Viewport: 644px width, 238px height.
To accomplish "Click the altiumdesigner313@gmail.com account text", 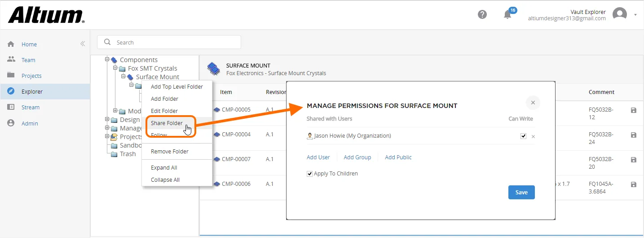I will [567, 18].
